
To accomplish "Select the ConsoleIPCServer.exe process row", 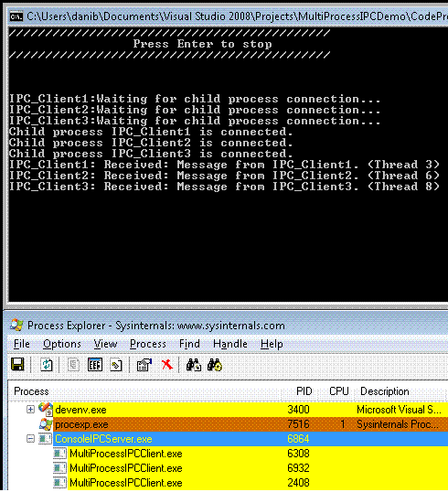I will (x=251, y=439).
